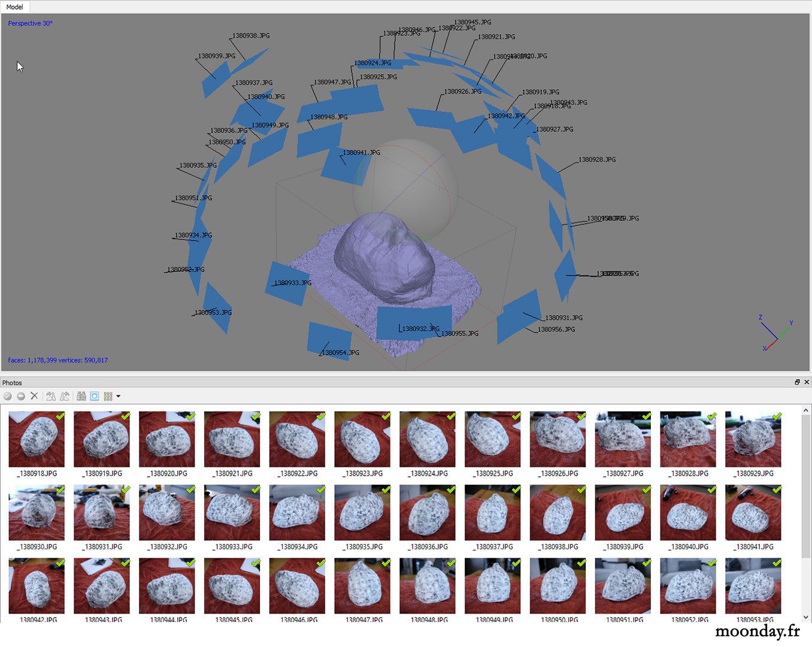Click the Enable Cameras checkmark icon
The width and height of the screenshot is (812, 647).
(x=8, y=396)
